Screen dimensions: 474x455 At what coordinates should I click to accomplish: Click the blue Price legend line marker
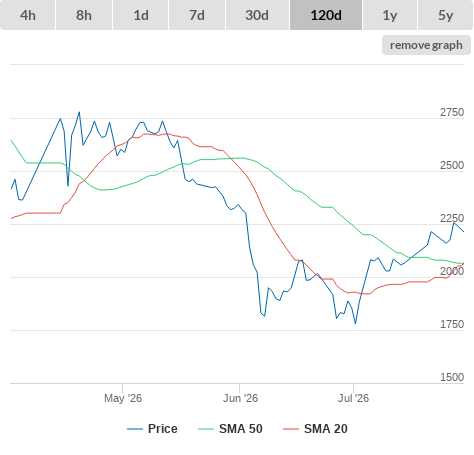click(x=135, y=429)
